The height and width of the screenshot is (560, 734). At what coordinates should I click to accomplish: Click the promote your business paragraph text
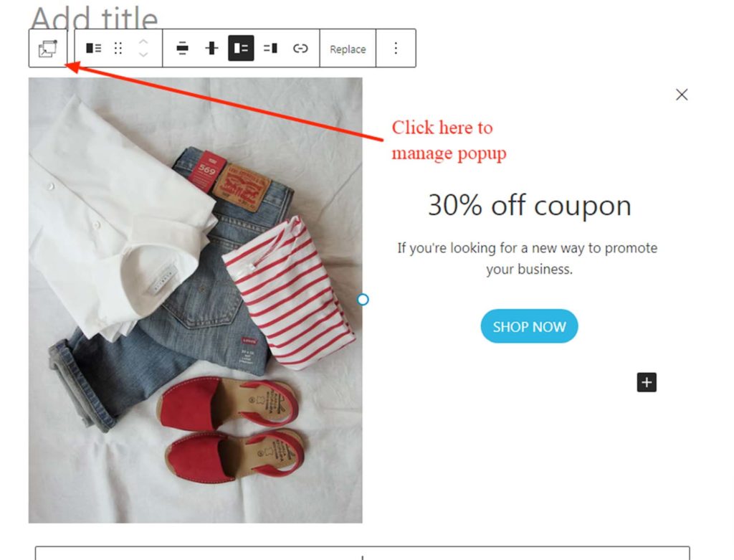tap(527, 258)
